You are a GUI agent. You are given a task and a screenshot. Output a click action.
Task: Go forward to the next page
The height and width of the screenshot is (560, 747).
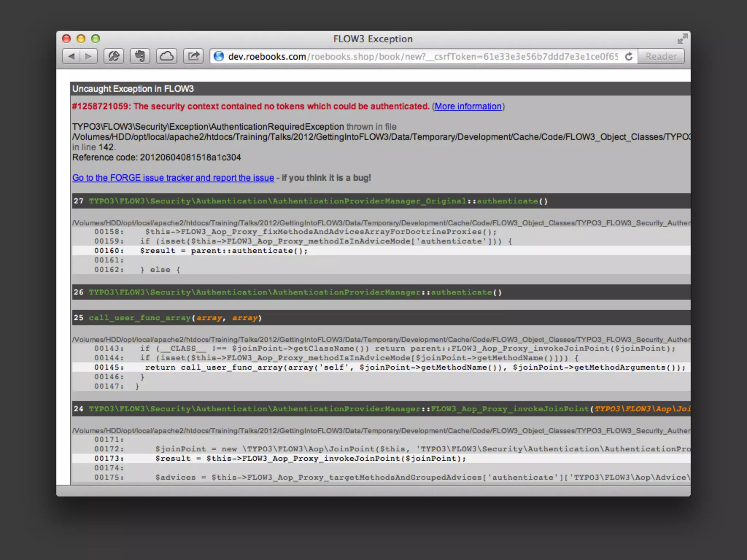[x=88, y=57]
